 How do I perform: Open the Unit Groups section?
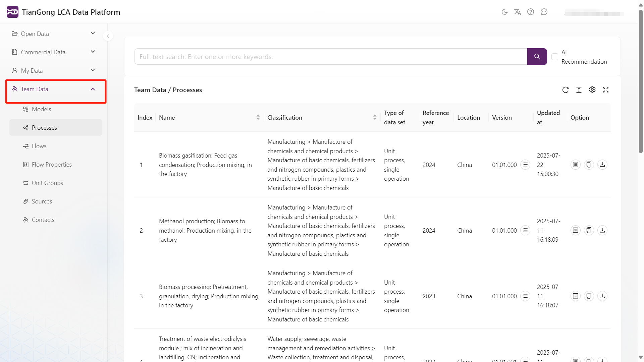click(47, 183)
